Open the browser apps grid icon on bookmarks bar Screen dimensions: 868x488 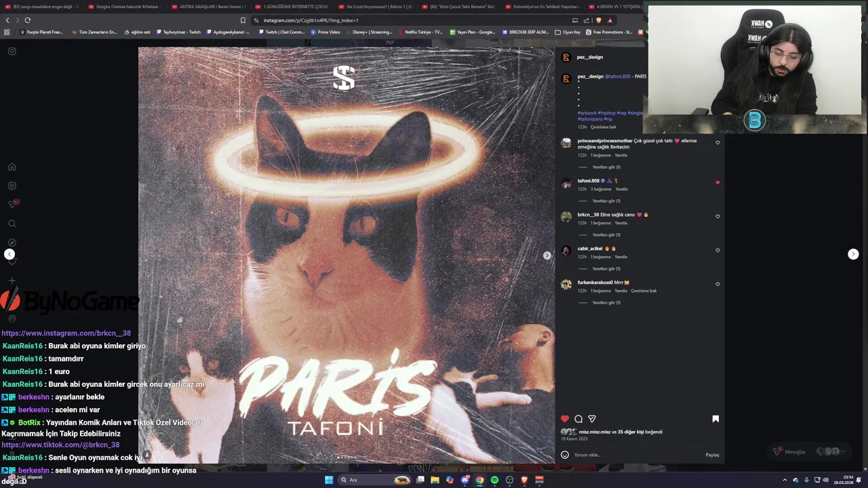[7, 32]
